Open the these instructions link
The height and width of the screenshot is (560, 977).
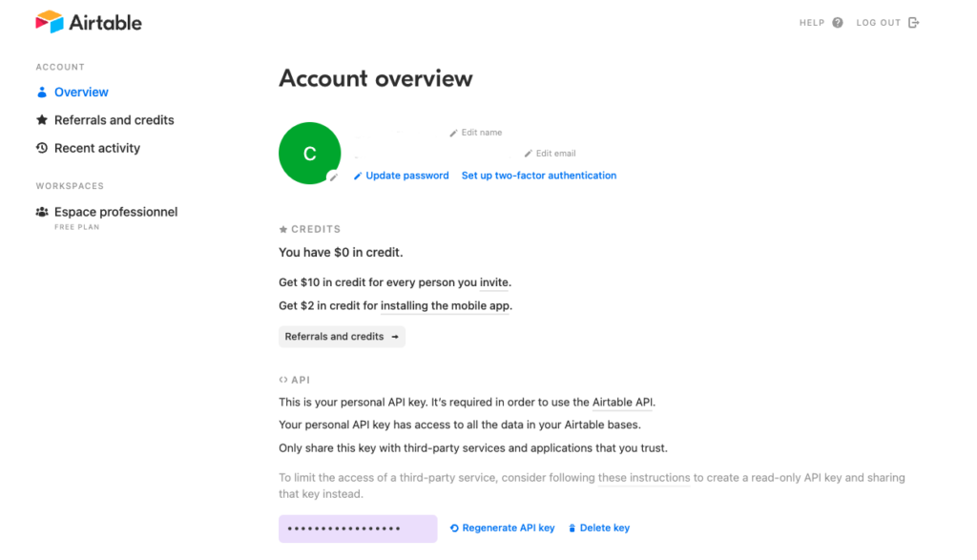click(644, 478)
